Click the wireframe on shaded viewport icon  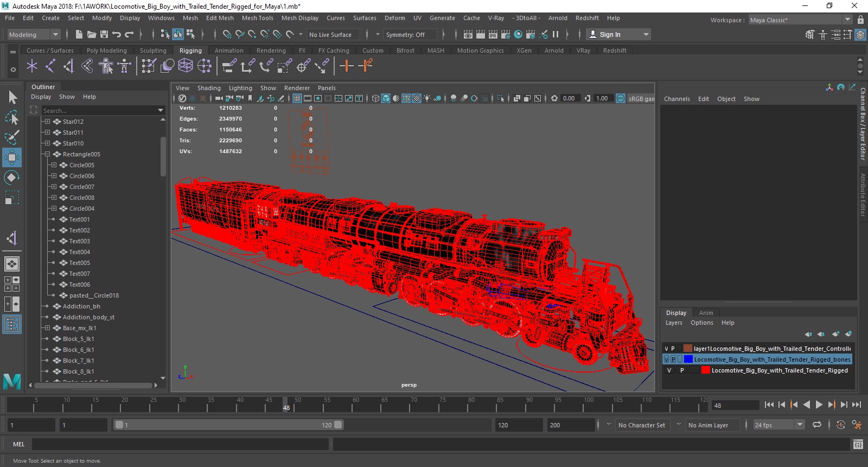click(406, 98)
